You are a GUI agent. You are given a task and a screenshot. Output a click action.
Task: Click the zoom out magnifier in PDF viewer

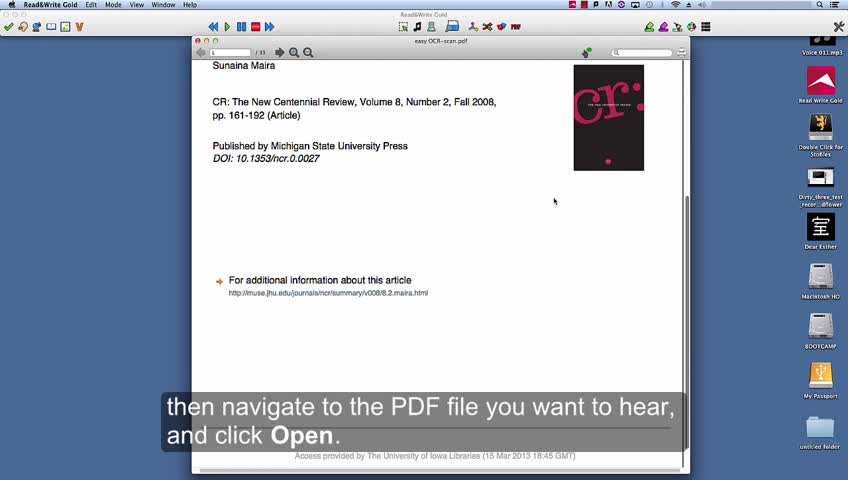(308, 52)
